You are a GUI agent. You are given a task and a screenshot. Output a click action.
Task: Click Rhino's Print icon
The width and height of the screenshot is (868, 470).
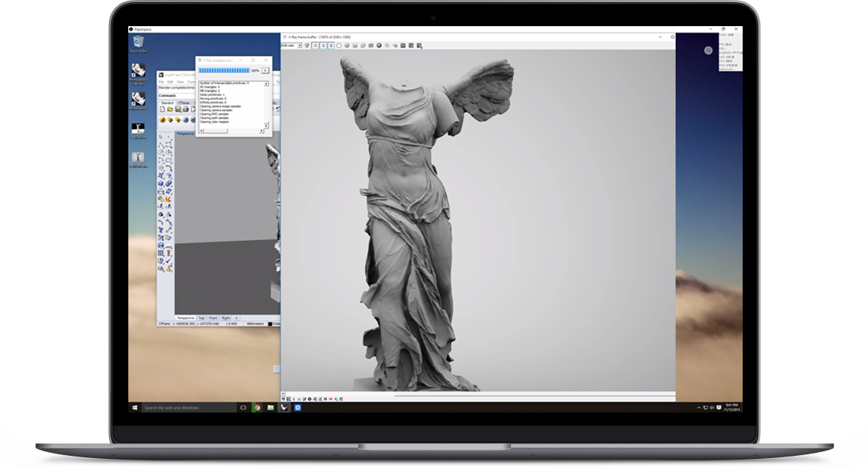point(186,110)
